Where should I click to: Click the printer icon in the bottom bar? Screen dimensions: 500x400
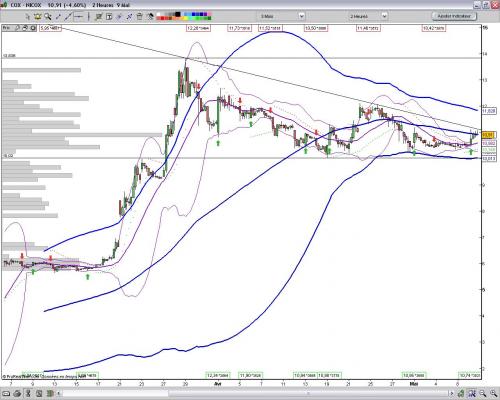17,394
